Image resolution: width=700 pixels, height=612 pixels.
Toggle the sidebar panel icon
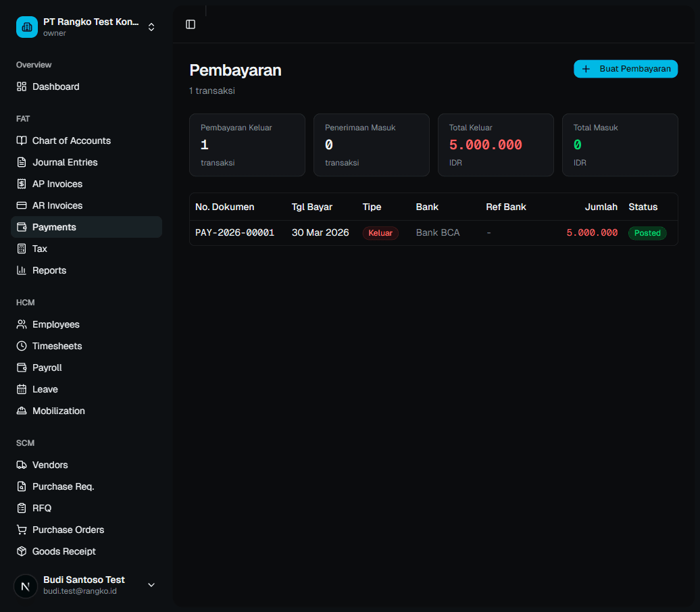pos(191,24)
